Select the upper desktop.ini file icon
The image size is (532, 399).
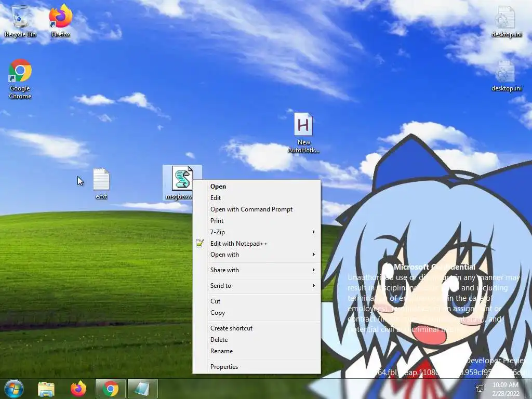pos(506,22)
